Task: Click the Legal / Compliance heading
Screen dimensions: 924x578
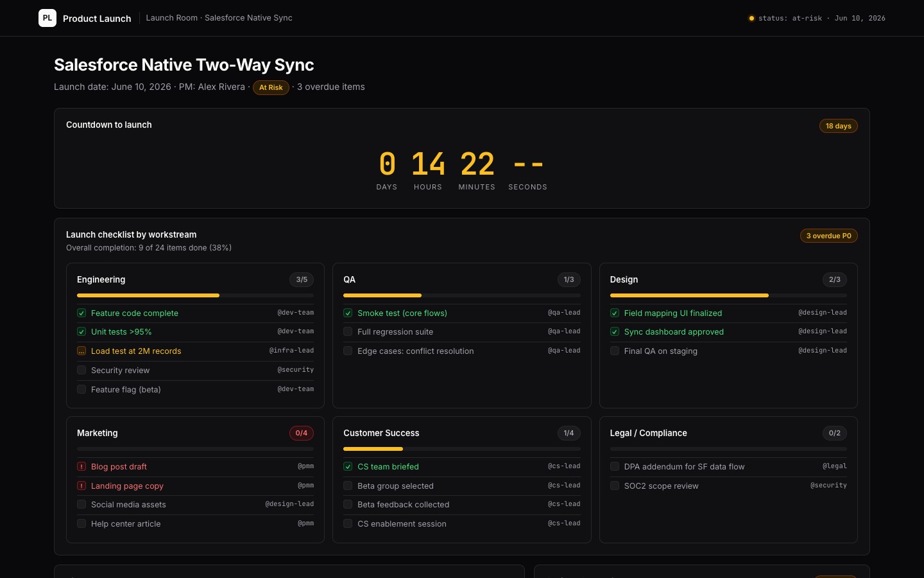Action: pos(648,433)
